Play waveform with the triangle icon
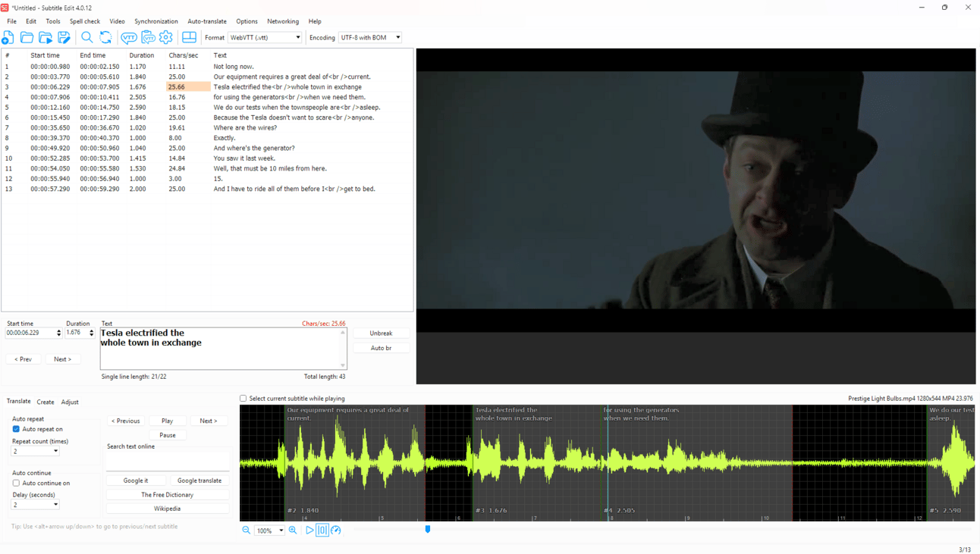Image resolution: width=980 pixels, height=554 pixels. coord(309,531)
